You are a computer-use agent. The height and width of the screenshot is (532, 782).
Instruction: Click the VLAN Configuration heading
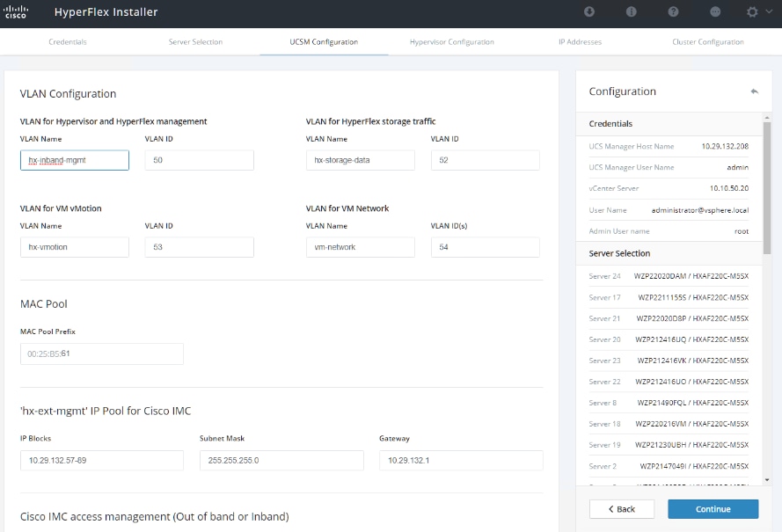pos(68,94)
